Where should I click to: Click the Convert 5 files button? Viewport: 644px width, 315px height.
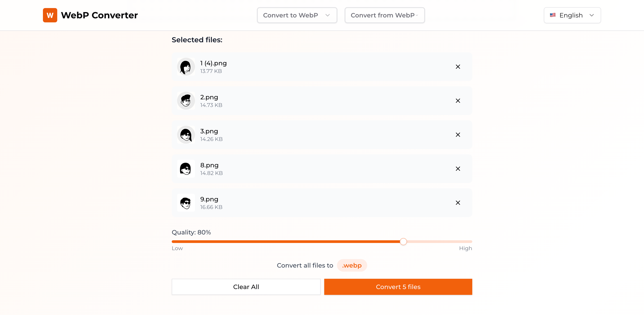(398, 287)
